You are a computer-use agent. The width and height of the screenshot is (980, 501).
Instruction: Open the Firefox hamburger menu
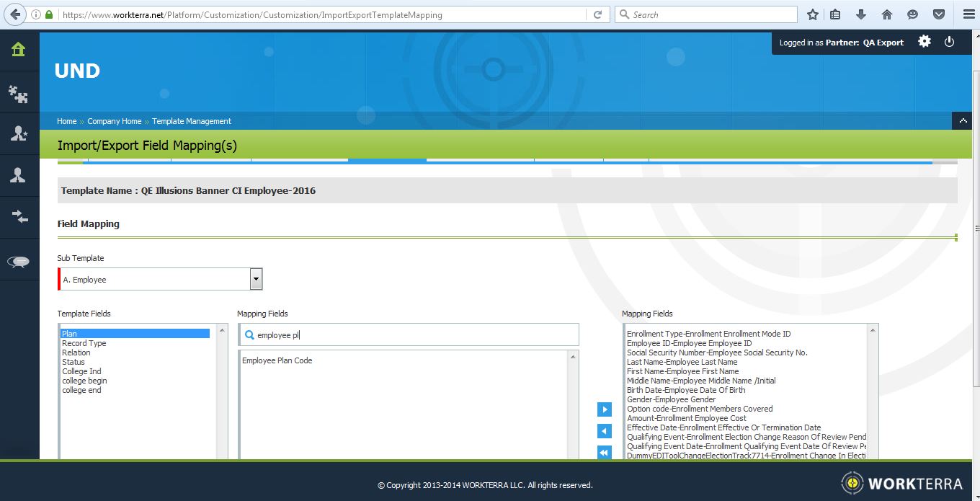pyautogui.click(x=968, y=14)
